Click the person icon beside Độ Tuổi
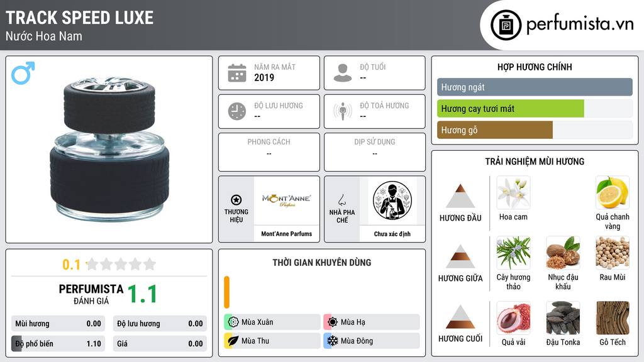This screenshot has width=644, height=362. click(343, 73)
